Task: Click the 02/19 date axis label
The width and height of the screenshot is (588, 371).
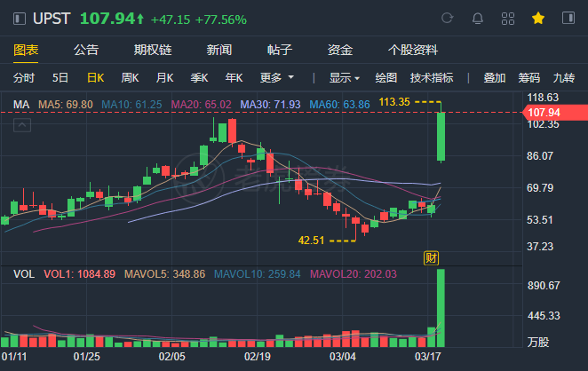Action: coord(258,357)
